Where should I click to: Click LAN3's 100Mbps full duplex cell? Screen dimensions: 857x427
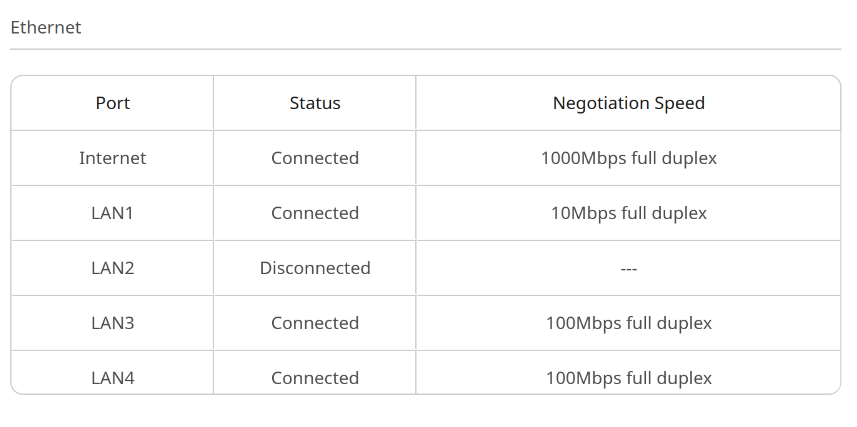pyautogui.click(x=629, y=323)
